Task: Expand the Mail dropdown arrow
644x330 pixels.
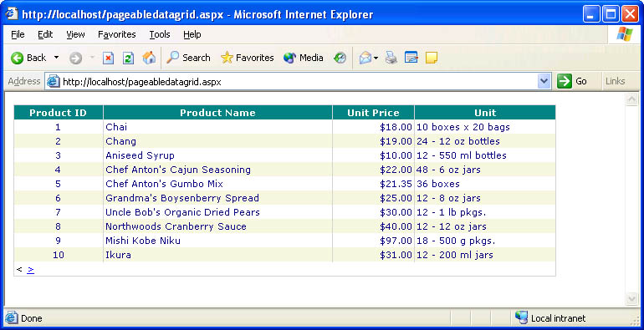Action: [x=376, y=58]
